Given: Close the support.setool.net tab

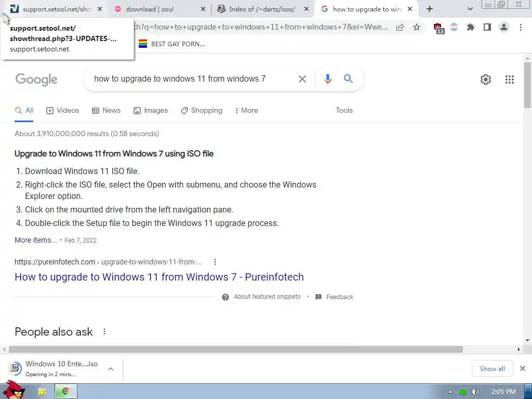Looking at the screenshot, I should click(100, 9).
